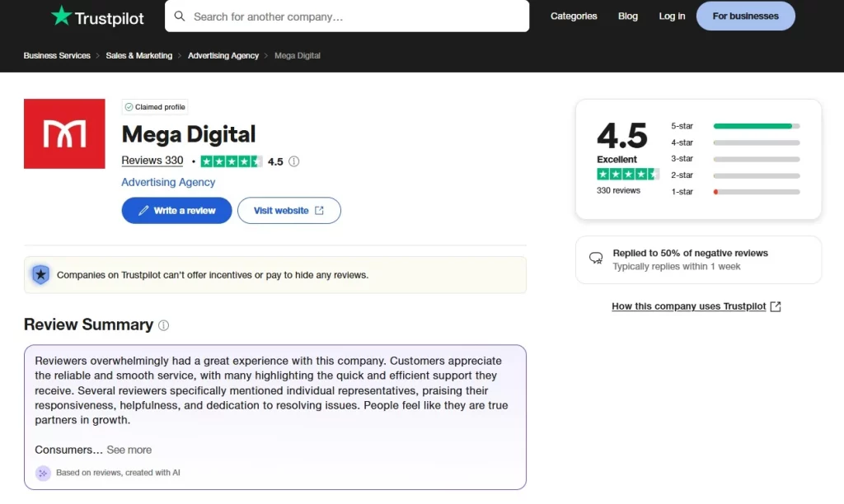Click the pencil icon in Write a review
The height and width of the screenshot is (504, 844).
click(143, 211)
